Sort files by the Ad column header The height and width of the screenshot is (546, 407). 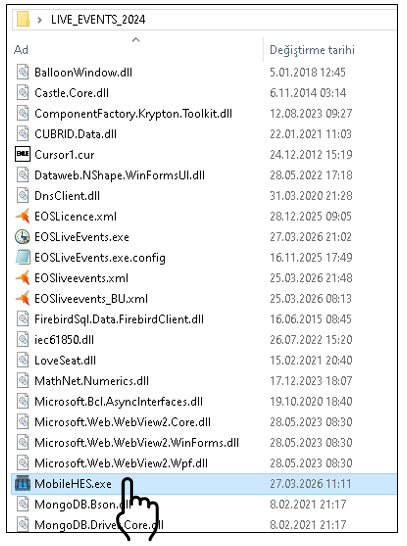tap(21, 50)
